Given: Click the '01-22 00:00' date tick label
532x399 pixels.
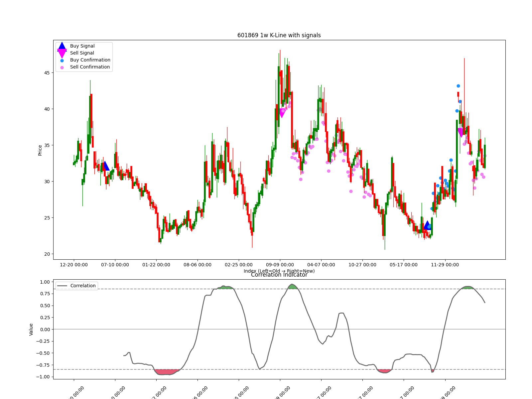Looking at the screenshot, I should click(156, 265).
